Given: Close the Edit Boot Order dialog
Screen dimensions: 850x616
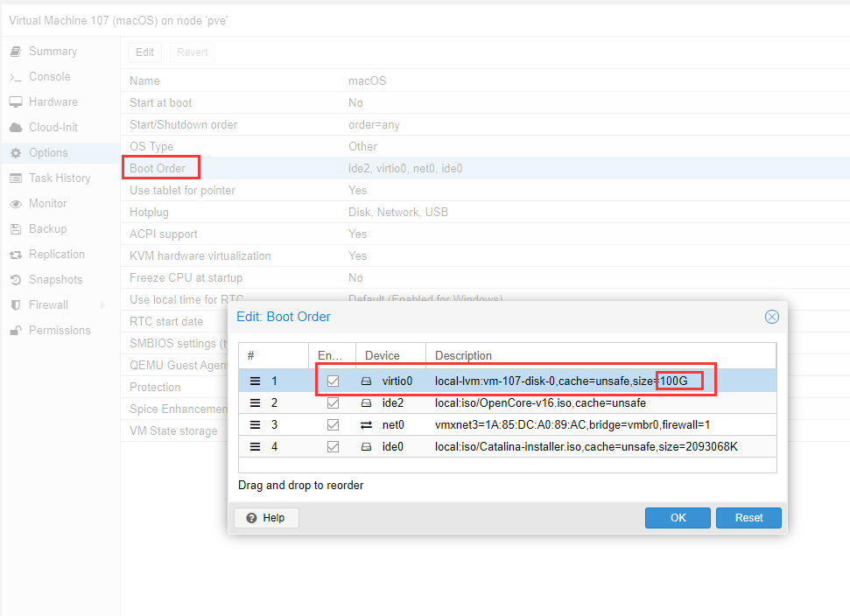Looking at the screenshot, I should 771,317.
